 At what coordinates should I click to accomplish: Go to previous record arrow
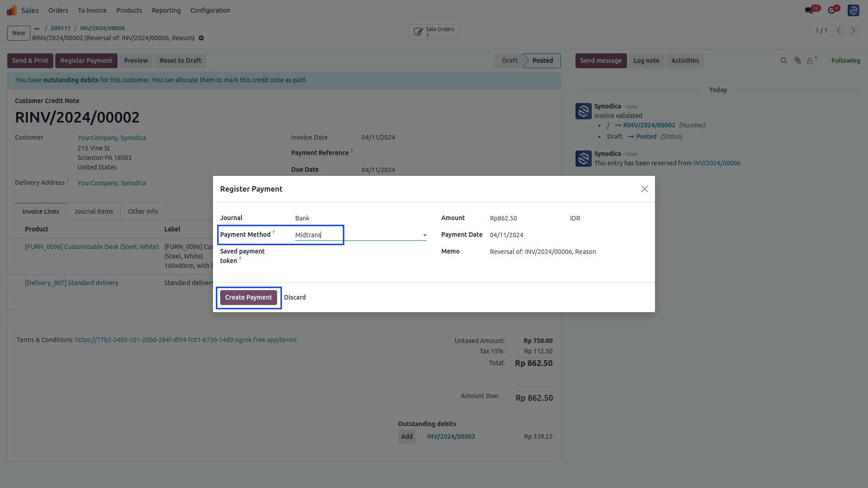(x=839, y=30)
